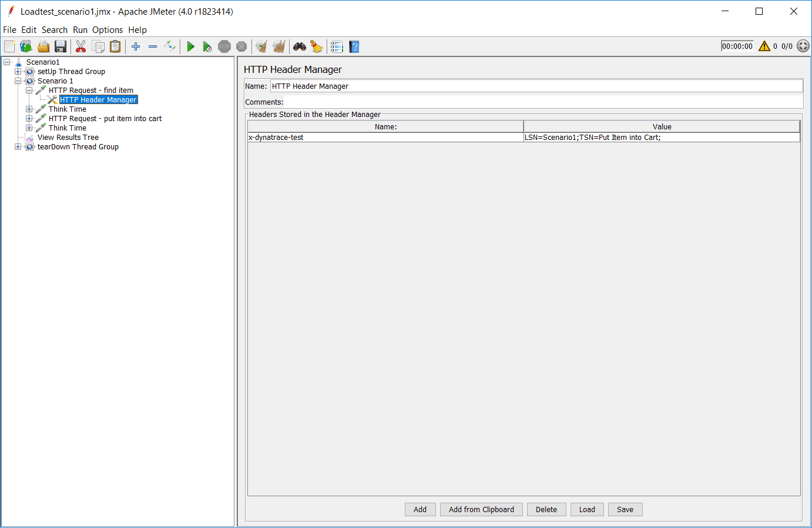Open the Run menu
The width and height of the screenshot is (812, 528).
pos(80,30)
